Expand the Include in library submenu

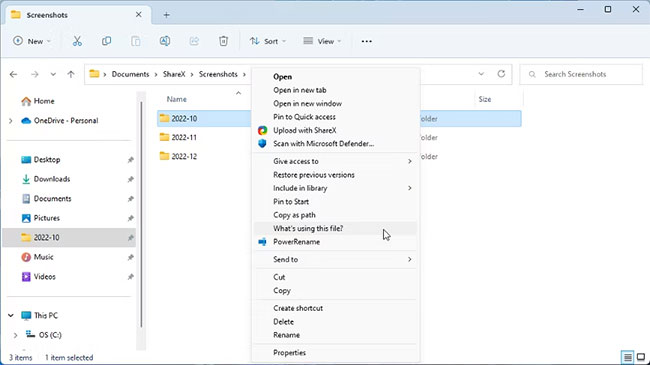click(x=410, y=188)
